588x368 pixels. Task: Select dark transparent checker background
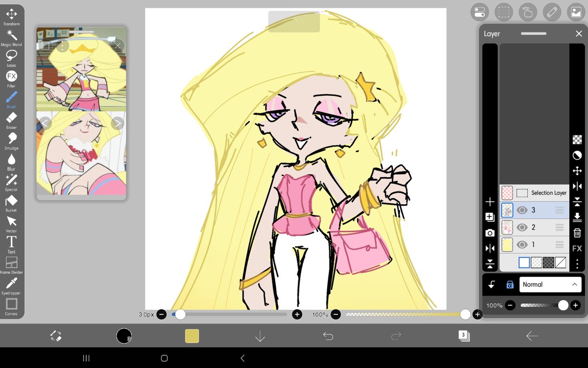548,263
